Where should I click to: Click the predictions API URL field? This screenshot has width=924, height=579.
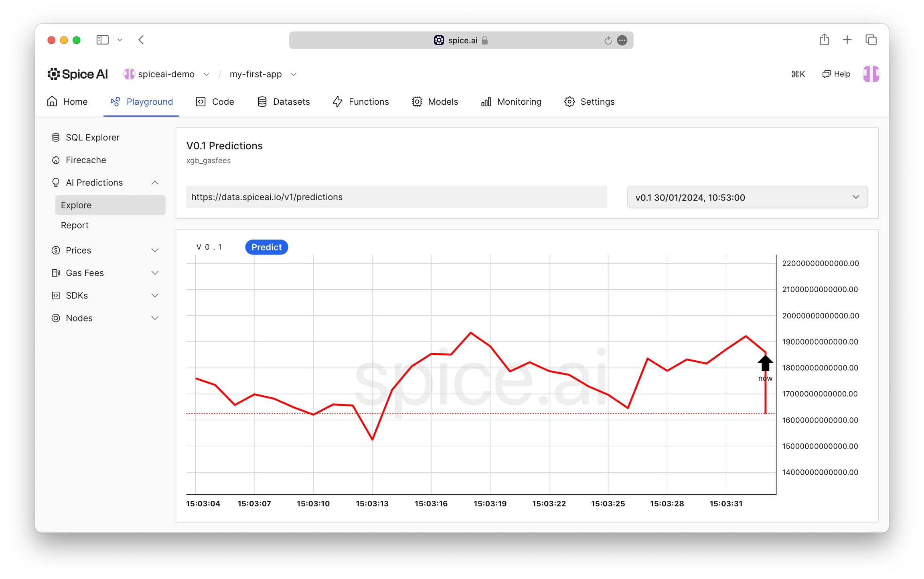click(x=396, y=197)
